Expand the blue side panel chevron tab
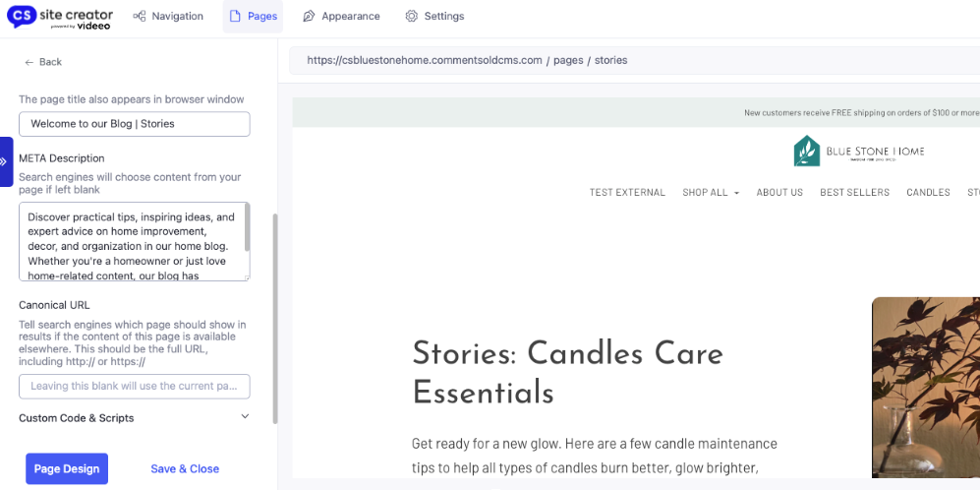The image size is (980, 490). pos(4,161)
